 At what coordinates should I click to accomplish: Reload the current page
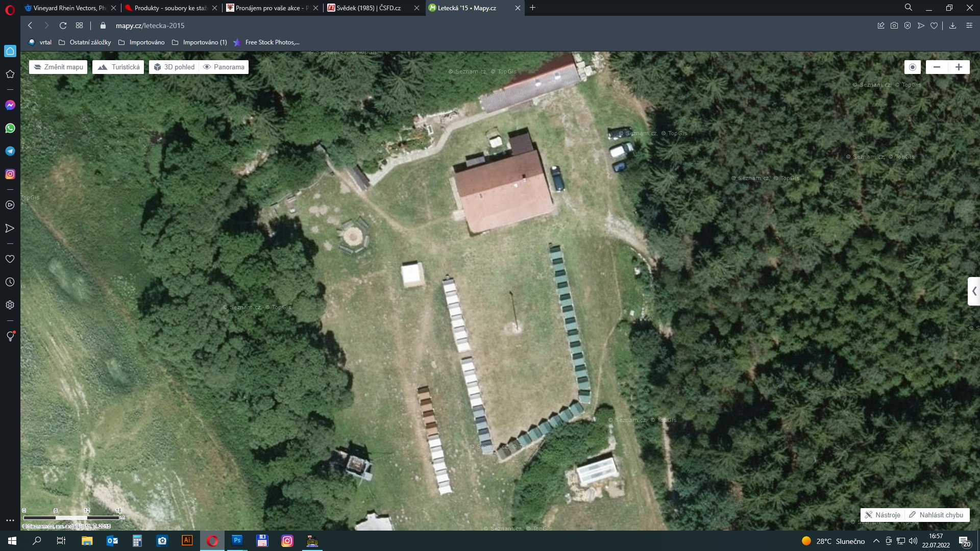tap(63, 26)
